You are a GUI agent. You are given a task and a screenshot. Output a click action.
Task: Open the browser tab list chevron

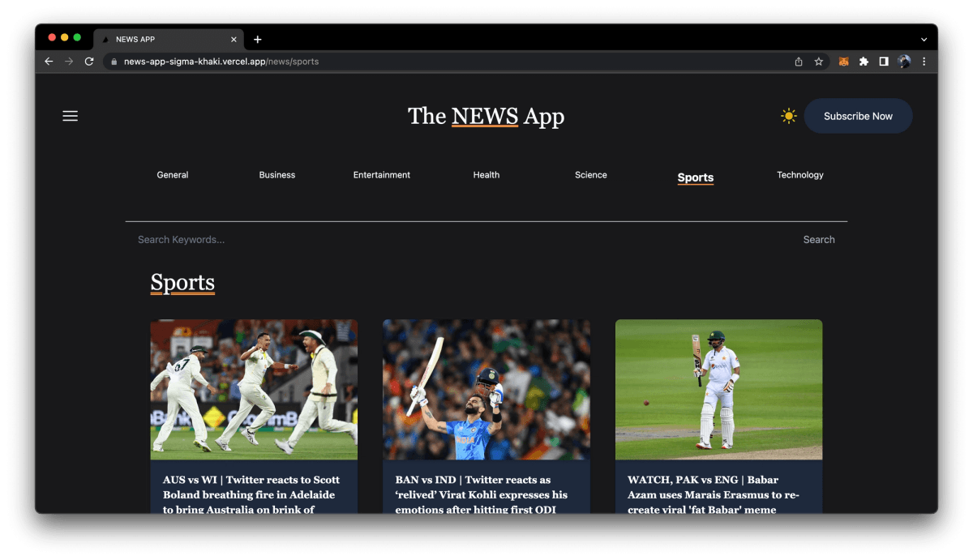[x=924, y=39]
